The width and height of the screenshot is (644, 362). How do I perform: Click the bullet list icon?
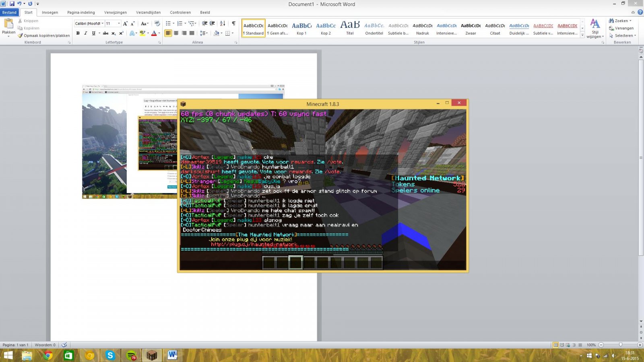[x=168, y=23]
